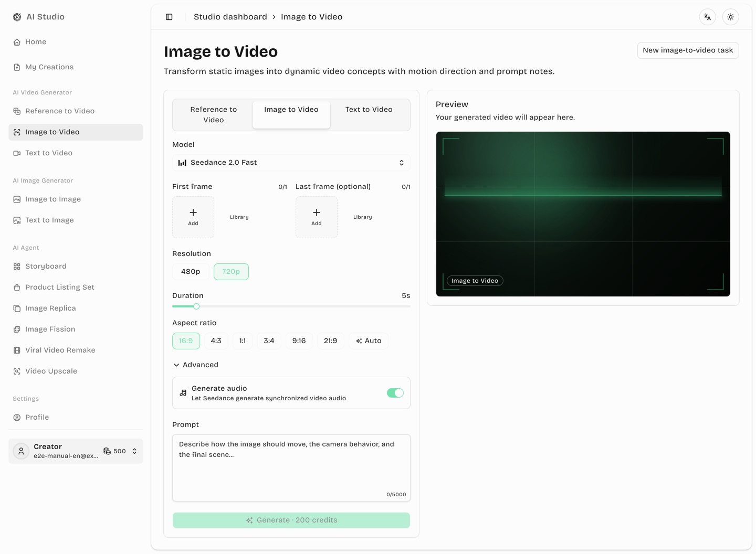
Task: Click the Creator avatar icon
Action: point(21,451)
